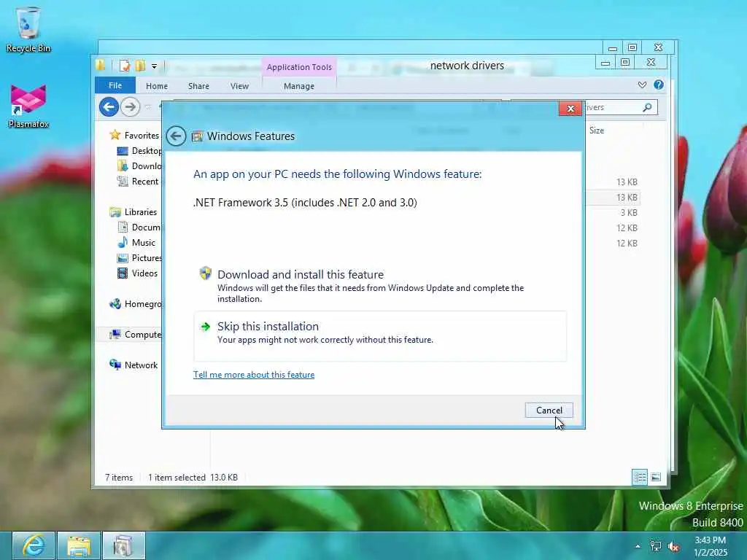Click the search magnifier in Explorer
747x560 pixels.
click(x=647, y=108)
